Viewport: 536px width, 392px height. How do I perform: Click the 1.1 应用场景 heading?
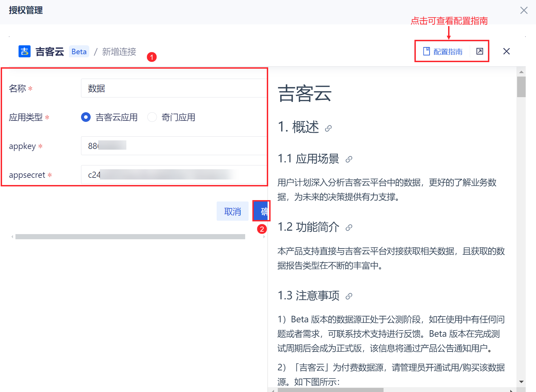click(x=308, y=159)
